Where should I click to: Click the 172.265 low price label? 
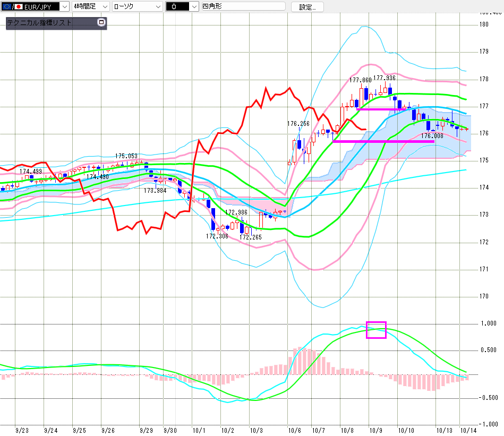click(251, 237)
